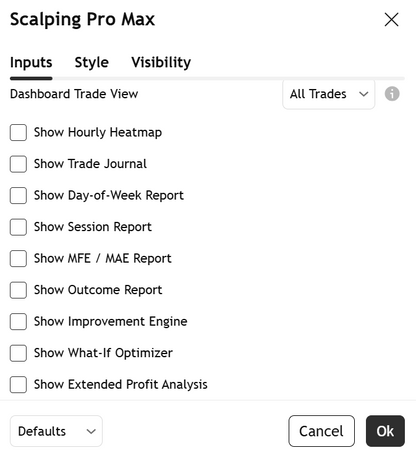Close the Scalping Pro Max dialog
The width and height of the screenshot is (416, 453).
391,19
